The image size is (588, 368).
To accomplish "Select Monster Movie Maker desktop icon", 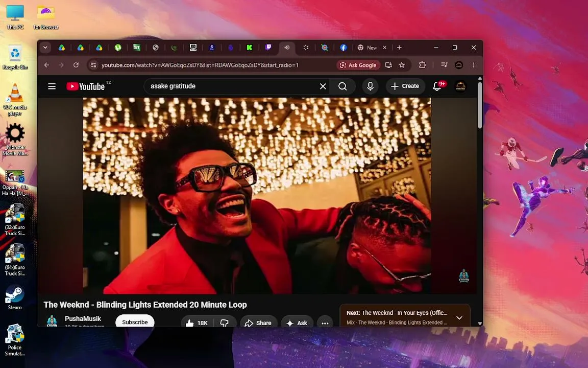I will [15, 140].
